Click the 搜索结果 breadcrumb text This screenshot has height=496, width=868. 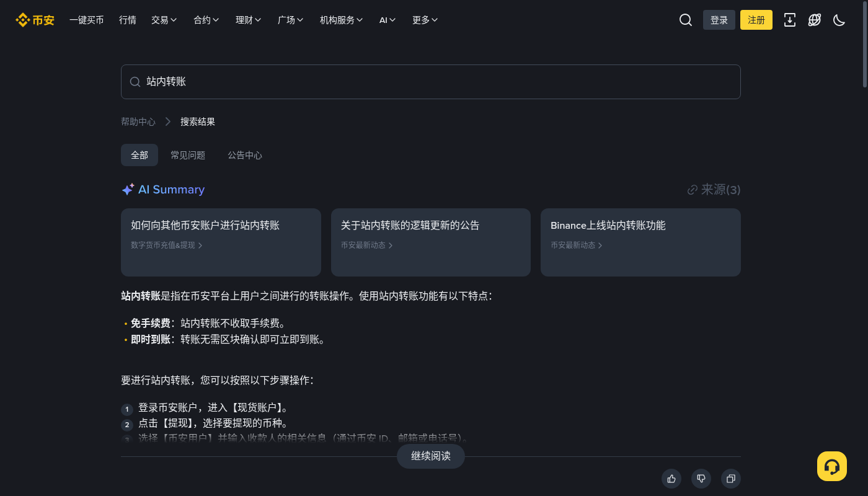(x=198, y=122)
